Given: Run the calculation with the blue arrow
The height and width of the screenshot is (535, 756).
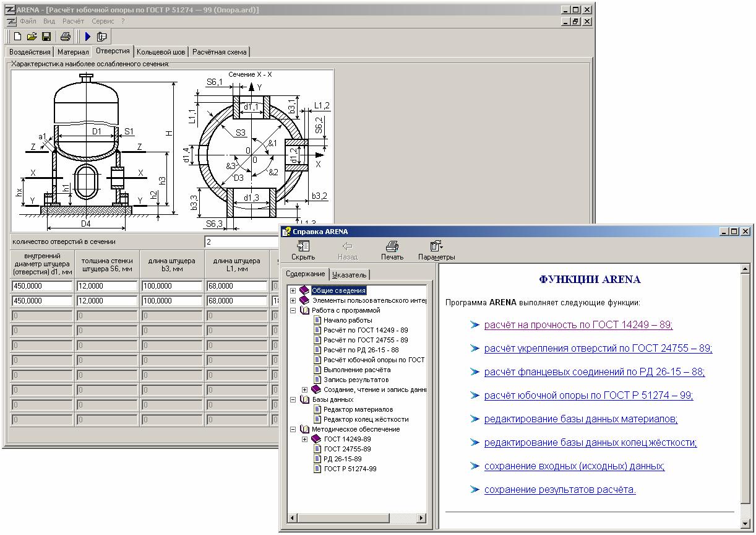Looking at the screenshot, I should pos(88,37).
